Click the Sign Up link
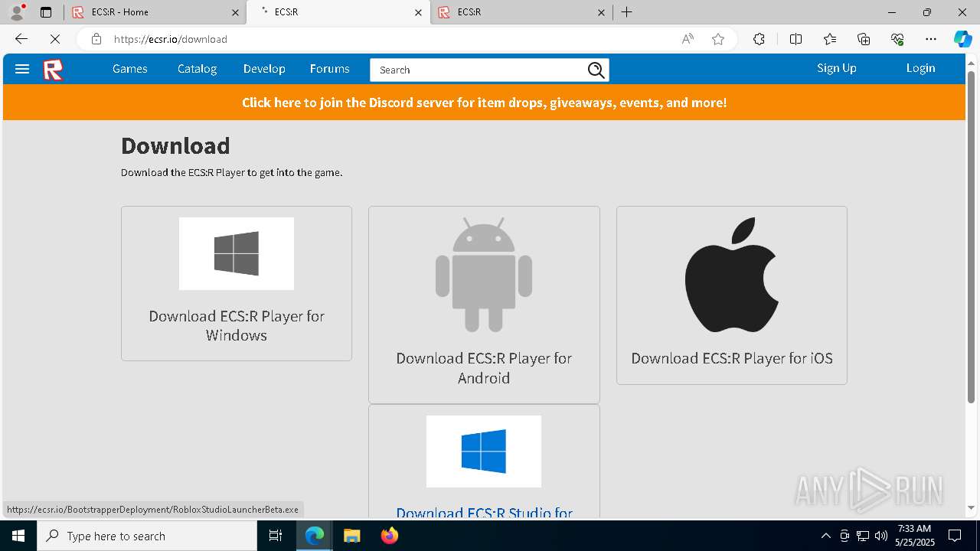 point(836,68)
